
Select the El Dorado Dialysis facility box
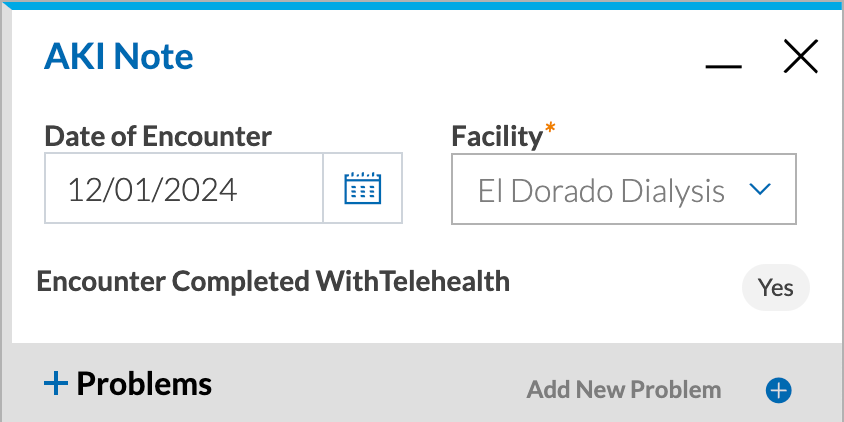pos(623,189)
